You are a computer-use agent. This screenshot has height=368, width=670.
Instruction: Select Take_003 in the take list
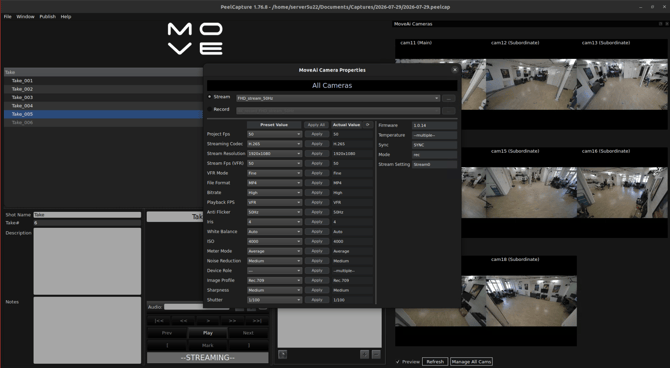pyautogui.click(x=103, y=97)
